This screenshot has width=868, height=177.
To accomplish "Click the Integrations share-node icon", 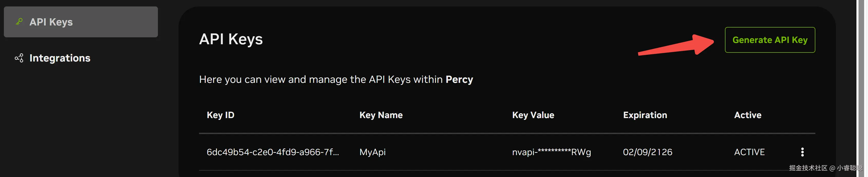I will coord(19,58).
